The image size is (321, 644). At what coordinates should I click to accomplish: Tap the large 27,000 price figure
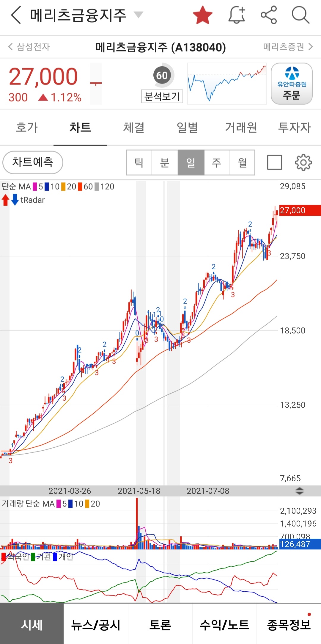[x=43, y=76]
